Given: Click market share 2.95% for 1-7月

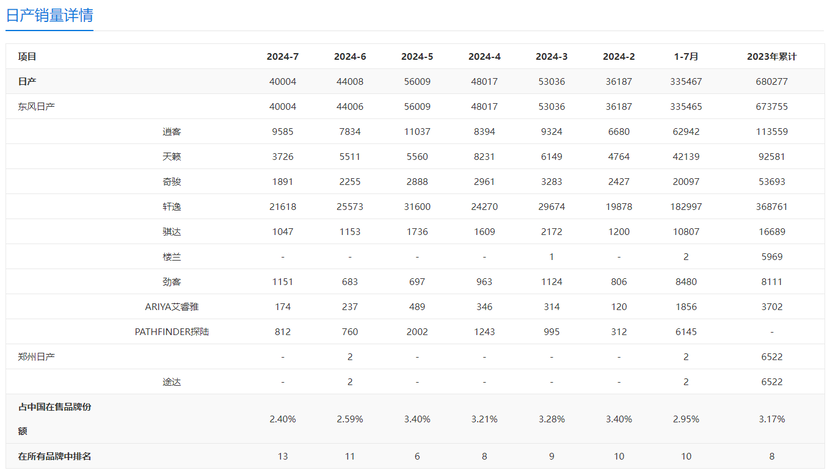Looking at the screenshot, I should point(686,419).
